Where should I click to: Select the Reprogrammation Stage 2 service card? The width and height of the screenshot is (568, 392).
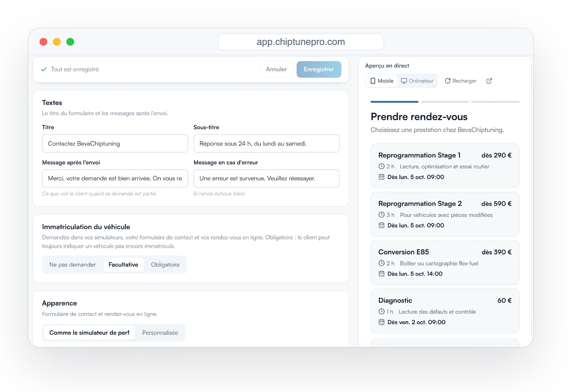coord(445,214)
